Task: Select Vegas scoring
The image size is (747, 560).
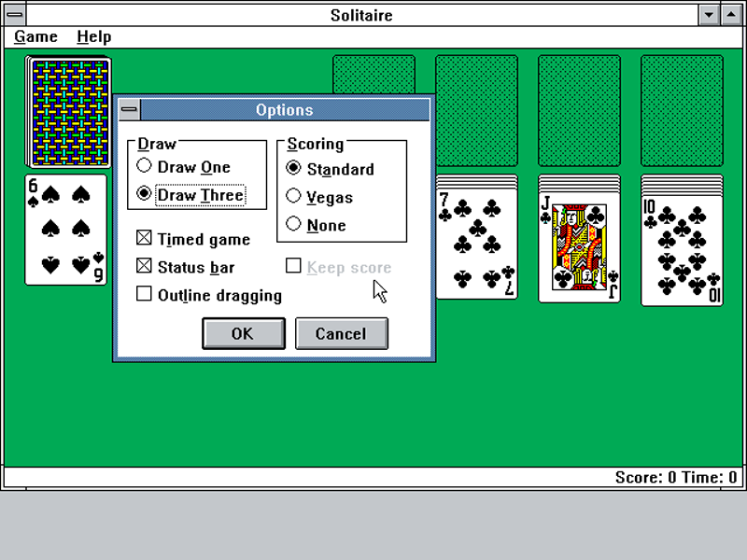Action: (294, 197)
